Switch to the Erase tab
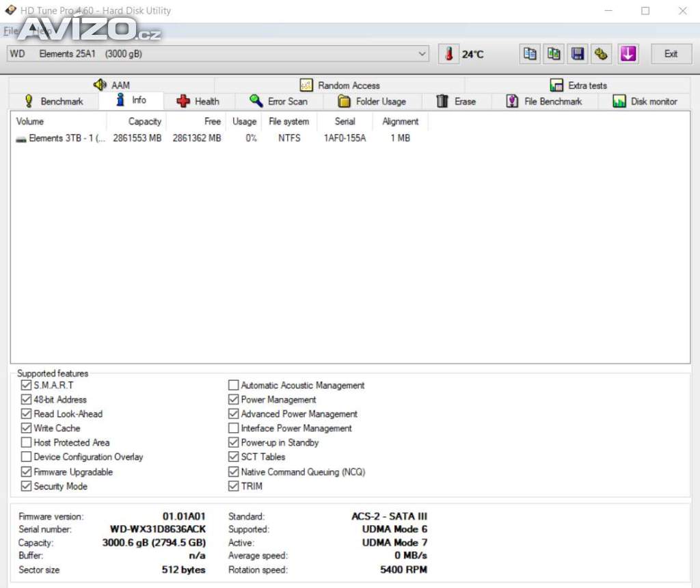 tap(456, 101)
